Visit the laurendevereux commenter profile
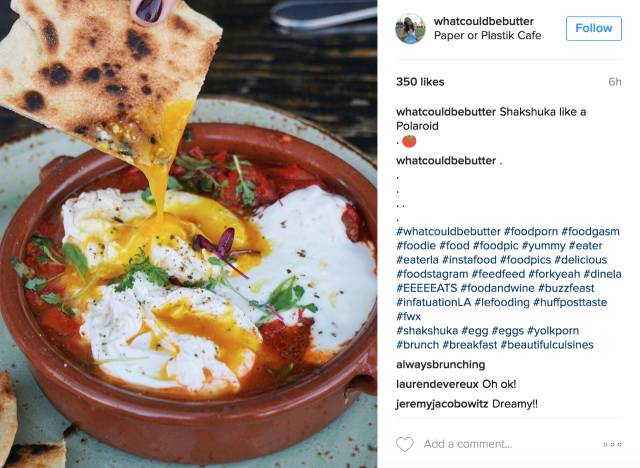The image size is (640, 468). [x=437, y=384]
